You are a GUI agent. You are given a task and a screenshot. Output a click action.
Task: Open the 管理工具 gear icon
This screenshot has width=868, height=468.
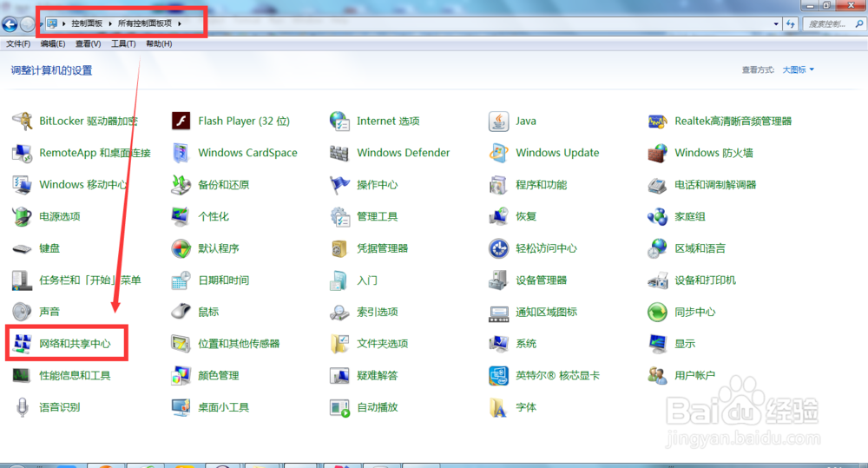pos(339,216)
